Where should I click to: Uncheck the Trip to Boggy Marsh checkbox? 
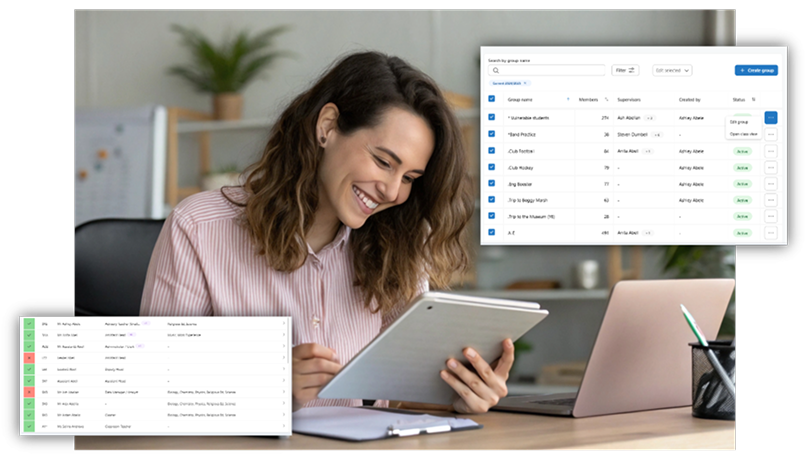click(x=491, y=200)
